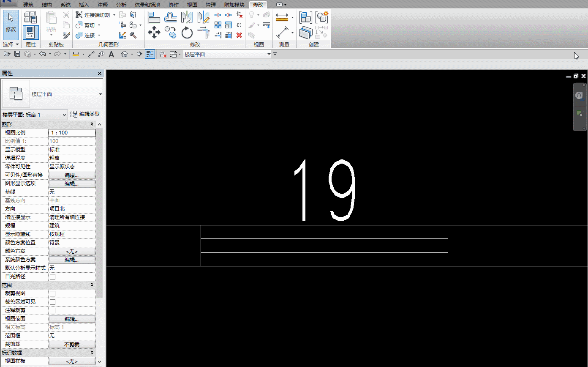Enable the 日光路径 checkbox
Viewport: 588px width, 367px height.
[x=53, y=277]
